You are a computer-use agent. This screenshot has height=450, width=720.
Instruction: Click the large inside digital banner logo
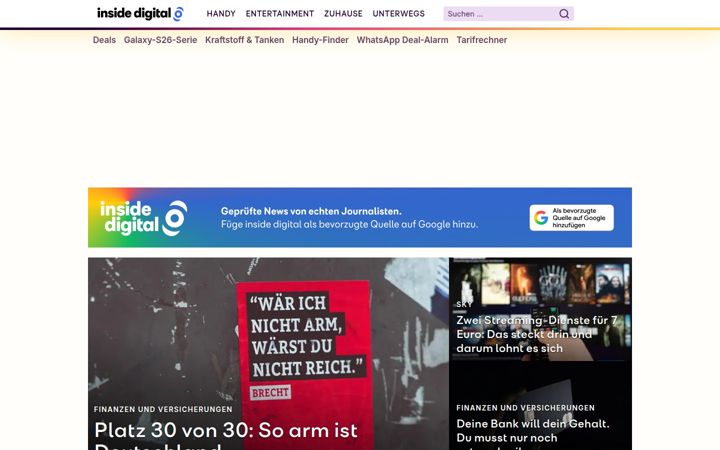(x=143, y=218)
